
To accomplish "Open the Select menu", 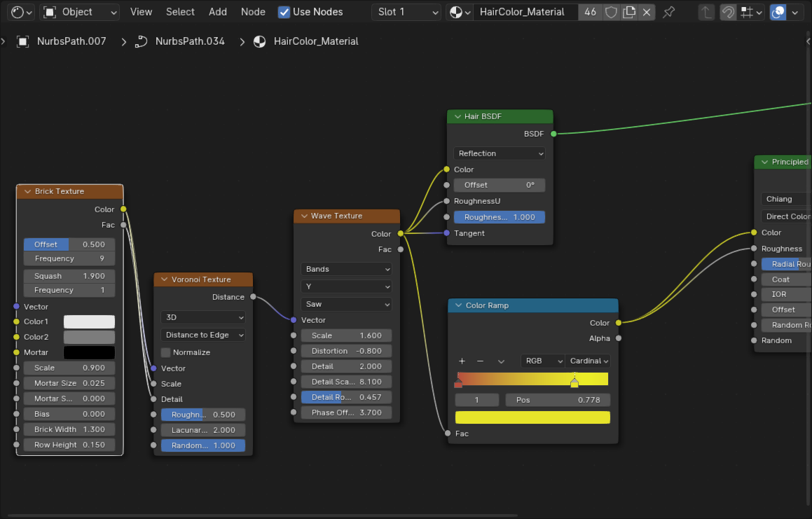I will click(x=180, y=12).
